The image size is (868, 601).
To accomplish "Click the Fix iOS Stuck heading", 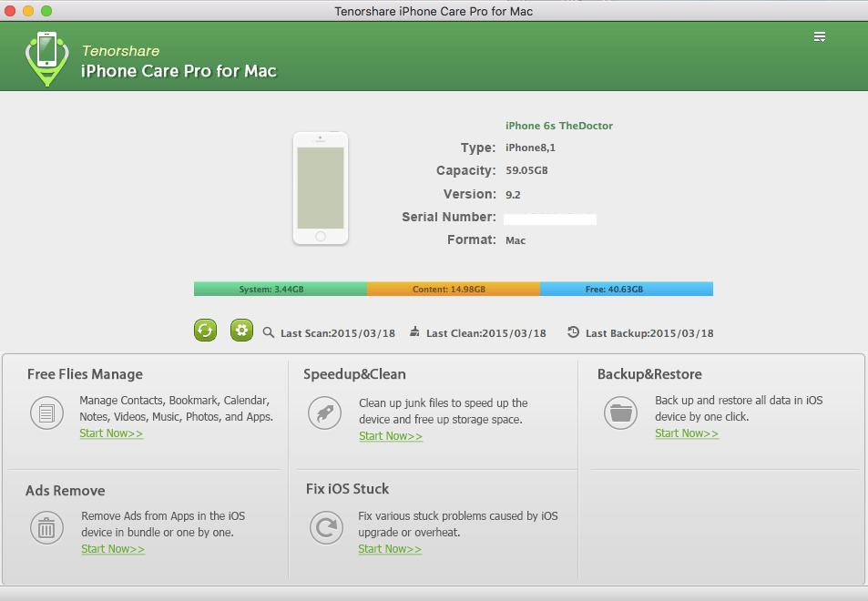I will [348, 489].
